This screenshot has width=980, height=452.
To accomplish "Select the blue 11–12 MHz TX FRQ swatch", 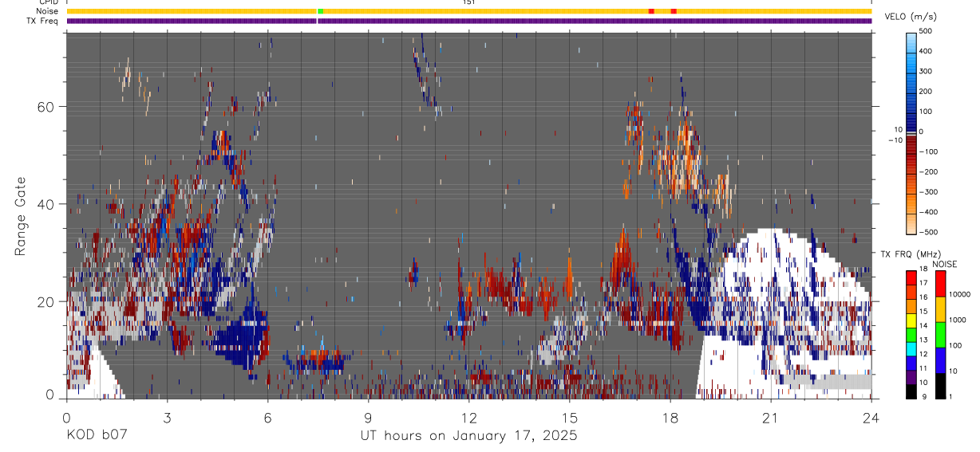I will click(x=911, y=363).
